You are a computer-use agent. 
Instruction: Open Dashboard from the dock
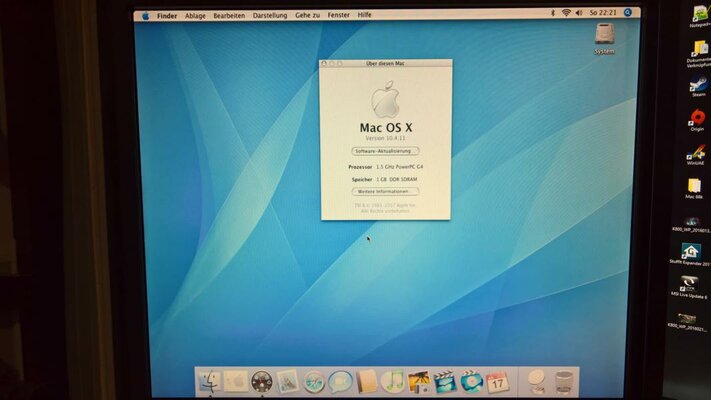pos(262,381)
